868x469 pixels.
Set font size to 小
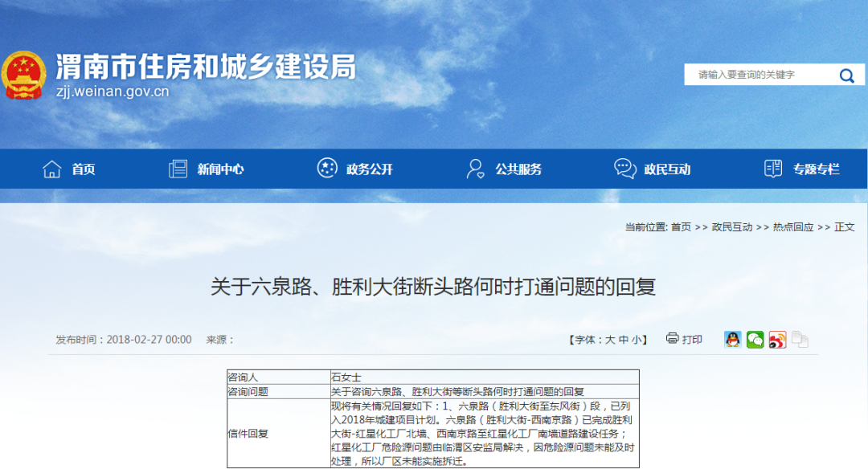click(x=636, y=340)
